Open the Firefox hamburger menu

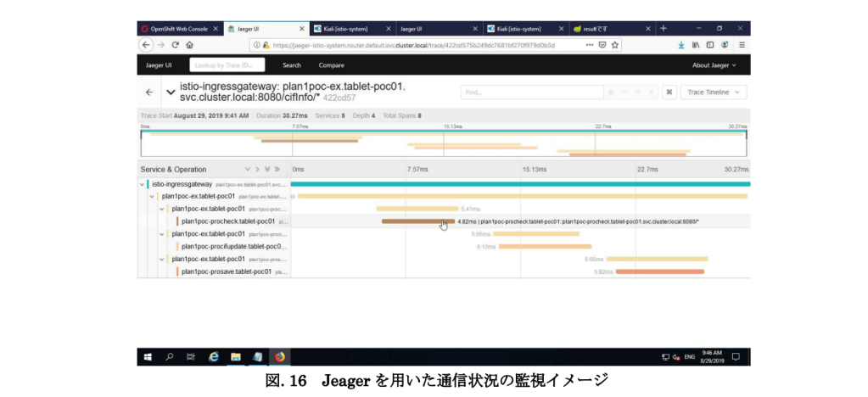(742, 45)
